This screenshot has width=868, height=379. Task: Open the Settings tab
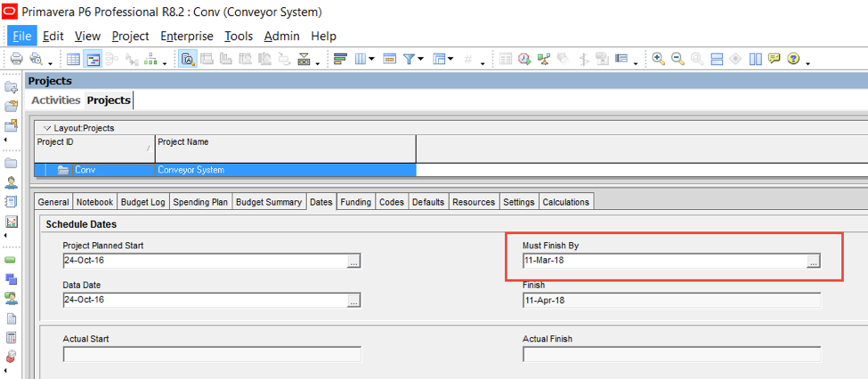[x=519, y=202]
